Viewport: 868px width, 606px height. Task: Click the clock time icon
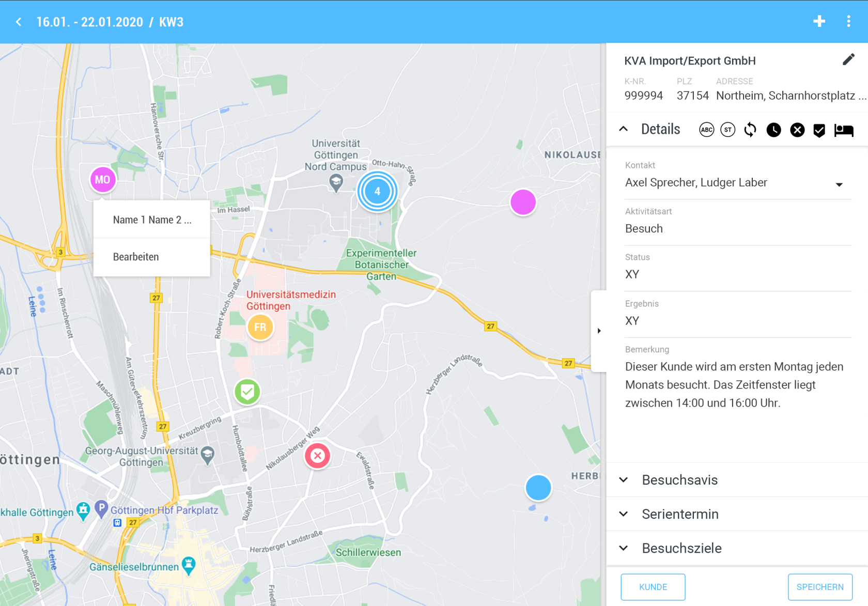click(x=773, y=130)
